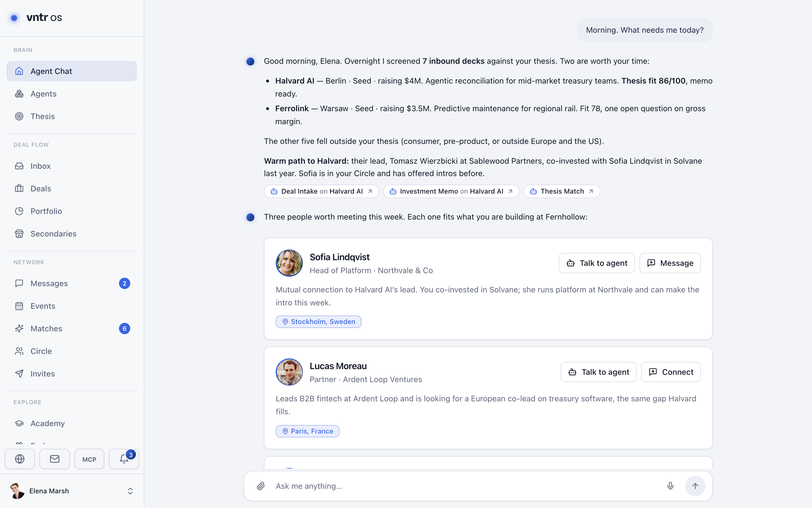Screen dimensions: 812x508
Task: Click Elena Marsh's profile avatar
Action: click(x=17, y=491)
